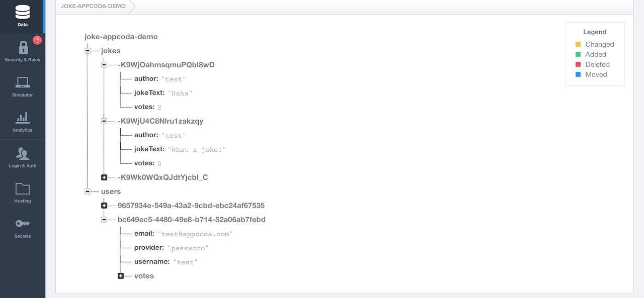This screenshot has width=644, height=298.
Task: Click the author value "test" of the first joke
Action: pyautogui.click(x=174, y=79)
